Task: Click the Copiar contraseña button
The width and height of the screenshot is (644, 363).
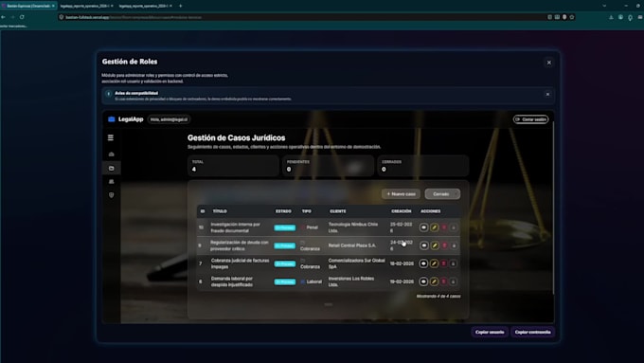Action: pos(532,332)
